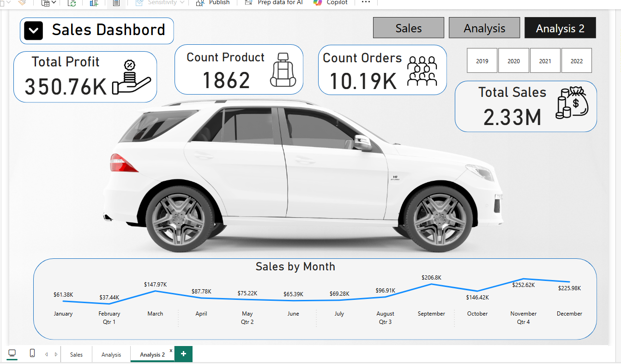
Task: Select the 2022 year slicer tile
Action: [x=576, y=61]
